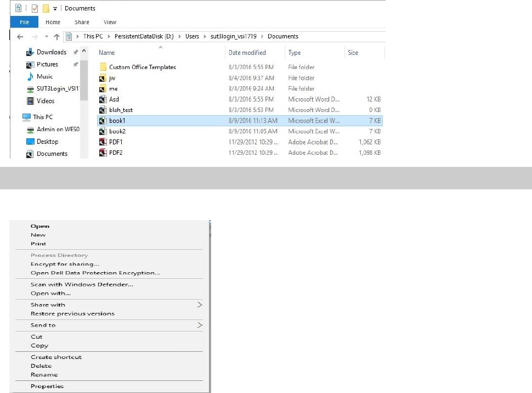Click the Back navigation arrow

pos(20,37)
